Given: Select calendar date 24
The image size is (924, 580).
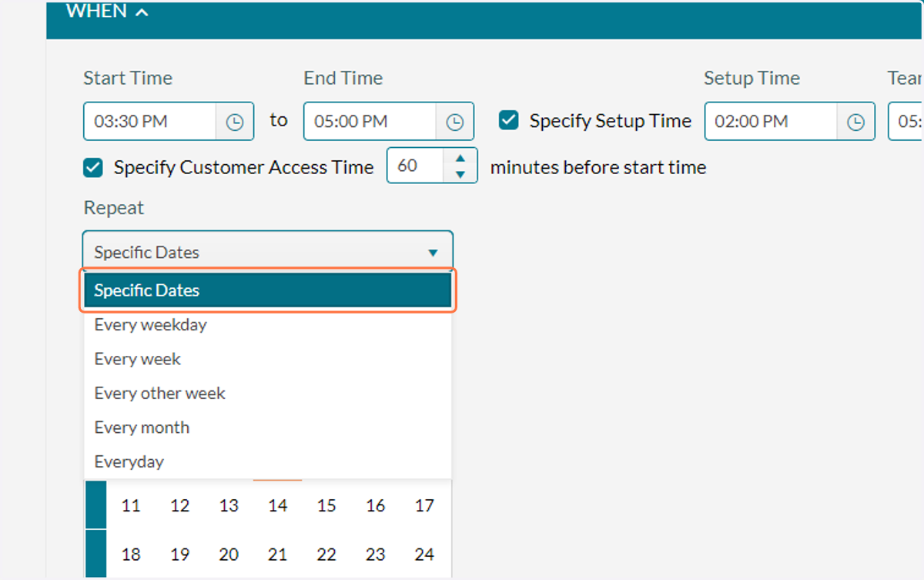Looking at the screenshot, I should pyautogui.click(x=424, y=555).
